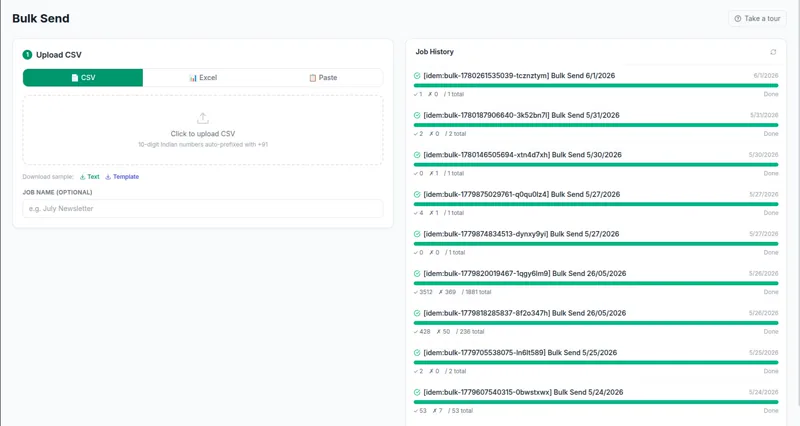Viewport: 800px width, 426px height.
Task: Start the Take a tour walkthrough
Action: click(x=757, y=18)
